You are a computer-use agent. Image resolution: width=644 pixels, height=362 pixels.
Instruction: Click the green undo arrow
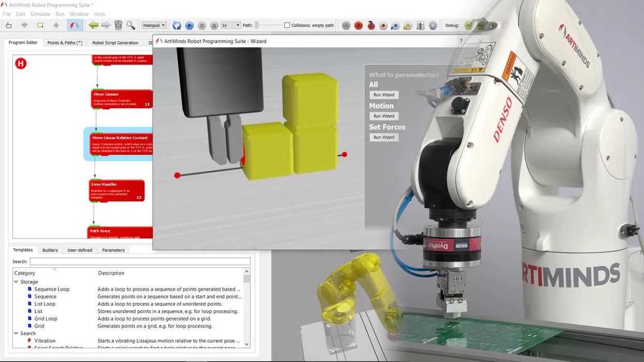tap(94, 25)
